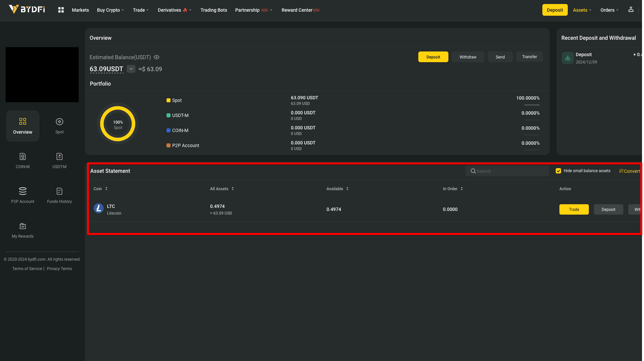Click Trade button for LTC
644x361 pixels.
(574, 209)
